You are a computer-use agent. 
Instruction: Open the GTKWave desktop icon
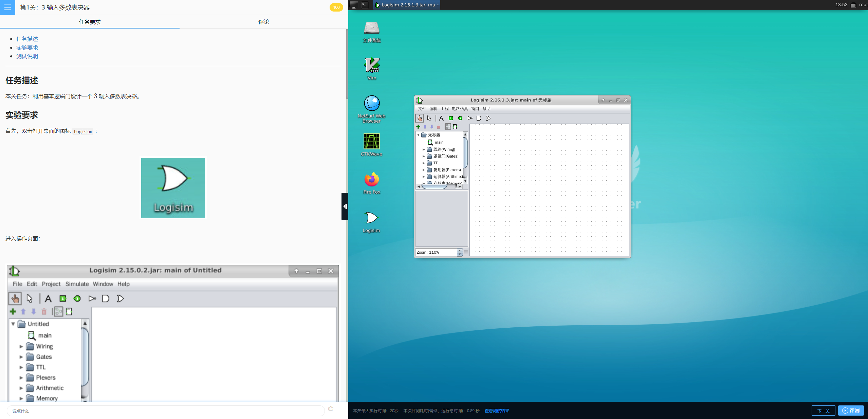[x=372, y=145]
